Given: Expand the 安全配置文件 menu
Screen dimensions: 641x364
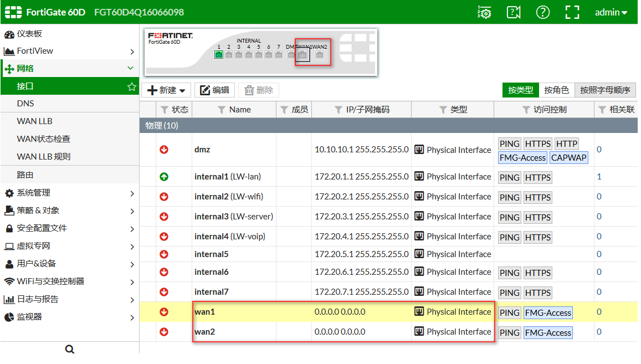Looking at the screenshot, I should (69, 228).
